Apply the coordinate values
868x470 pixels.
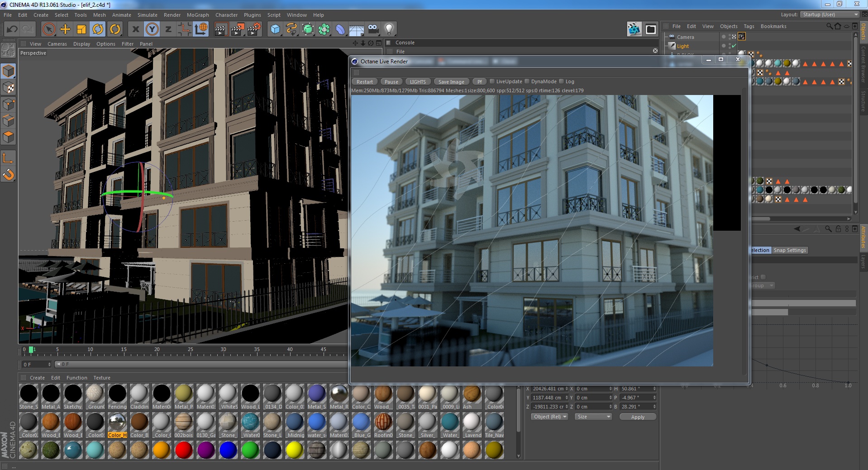[638, 417]
